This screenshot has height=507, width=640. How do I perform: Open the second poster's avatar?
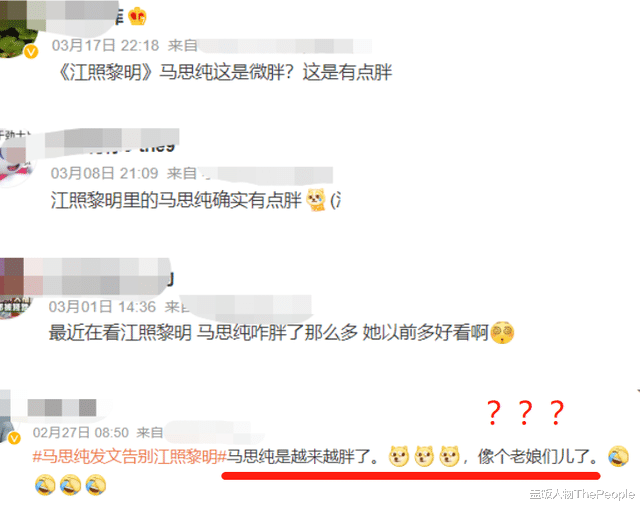pos(16,158)
